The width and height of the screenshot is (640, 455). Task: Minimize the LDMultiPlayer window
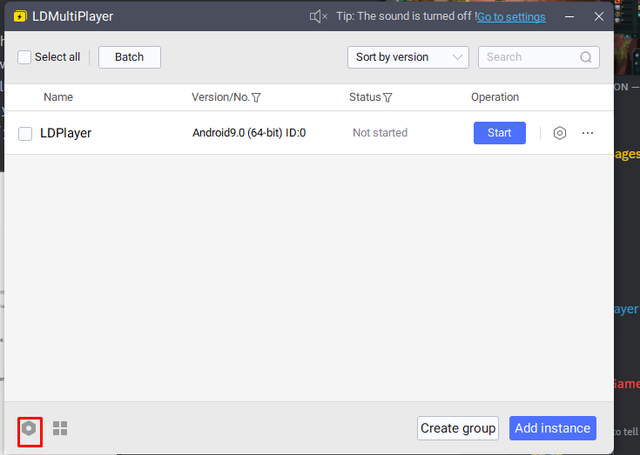pyautogui.click(x=569, y=17)
